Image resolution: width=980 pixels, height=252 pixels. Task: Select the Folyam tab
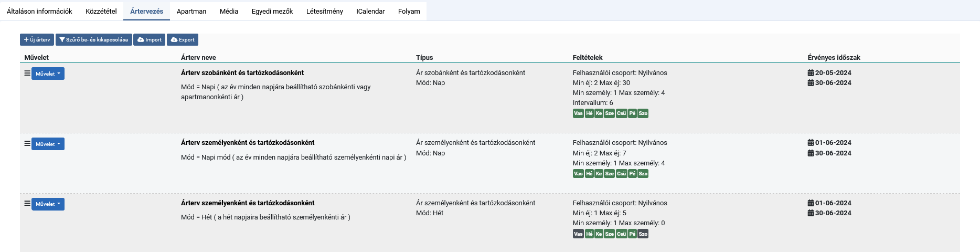point(409,11)
